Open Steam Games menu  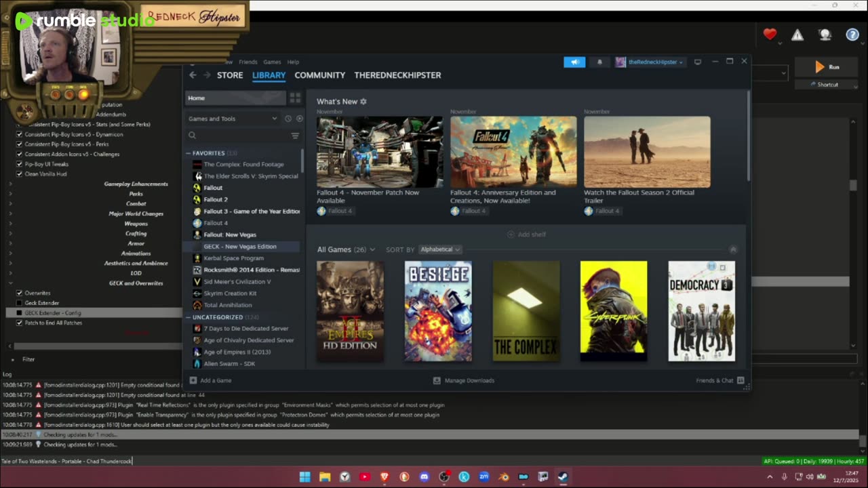tap(272, 62)
